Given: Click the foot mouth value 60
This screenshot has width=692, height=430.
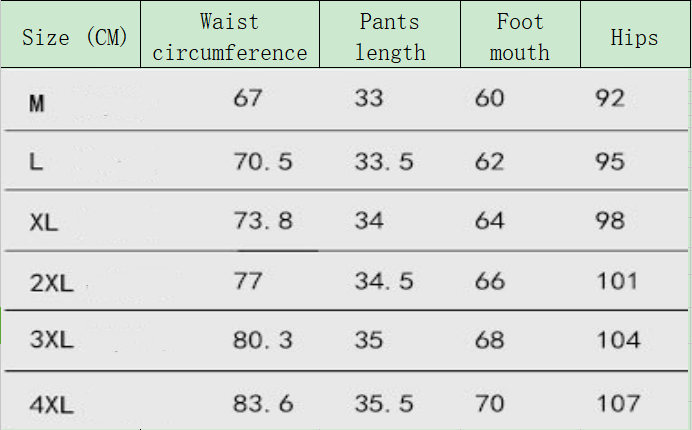Looking at the screenshot, I should coord(490,99).
